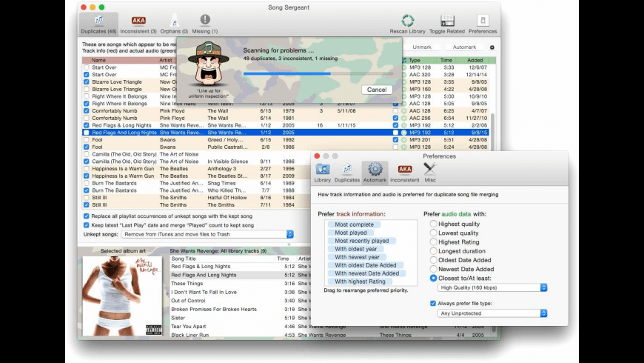Click the gear icon next to Automark
Viewport: 644px width, 363px height.
click(492, 47)
